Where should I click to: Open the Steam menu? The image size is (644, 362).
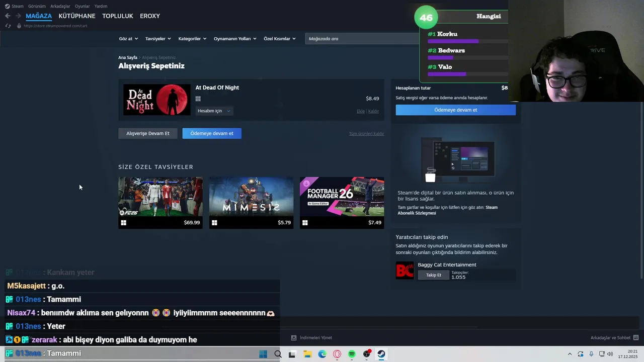pyautogui.click(x=18, y=6)
